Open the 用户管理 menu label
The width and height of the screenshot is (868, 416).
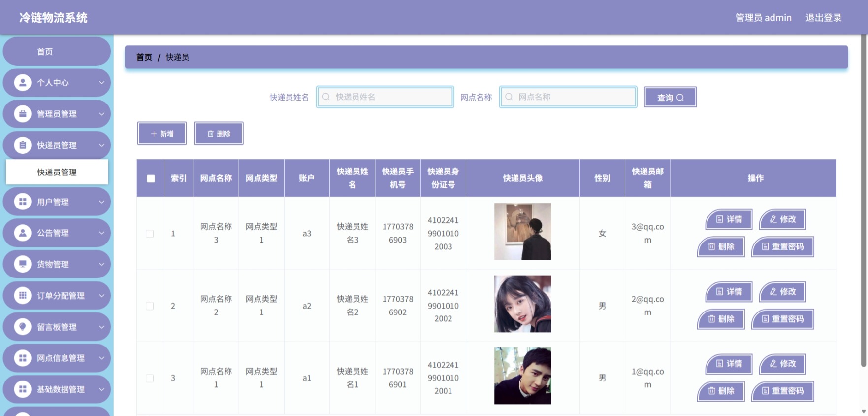click(x=53, y=202)
